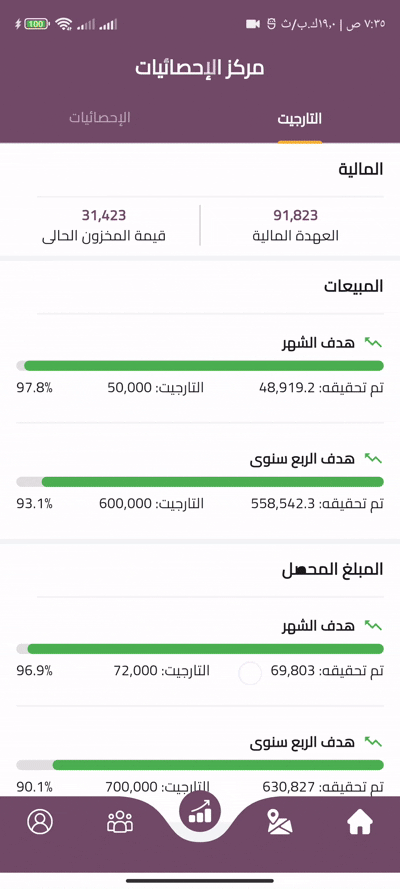
Task: Select the التارجيت tab
Action: point(300,119)
